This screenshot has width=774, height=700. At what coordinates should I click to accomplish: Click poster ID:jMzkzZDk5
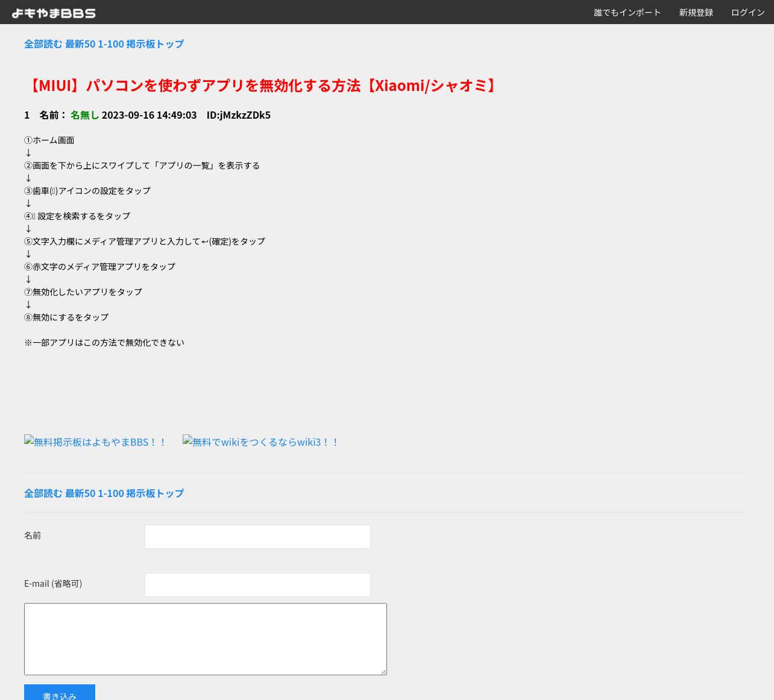coord(239,115)
